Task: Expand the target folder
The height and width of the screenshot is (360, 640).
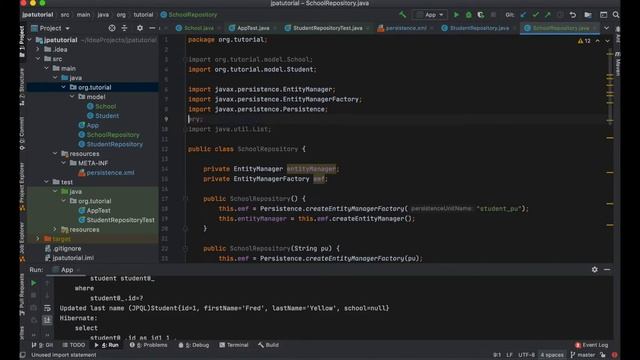Action: tap(38, 239)
